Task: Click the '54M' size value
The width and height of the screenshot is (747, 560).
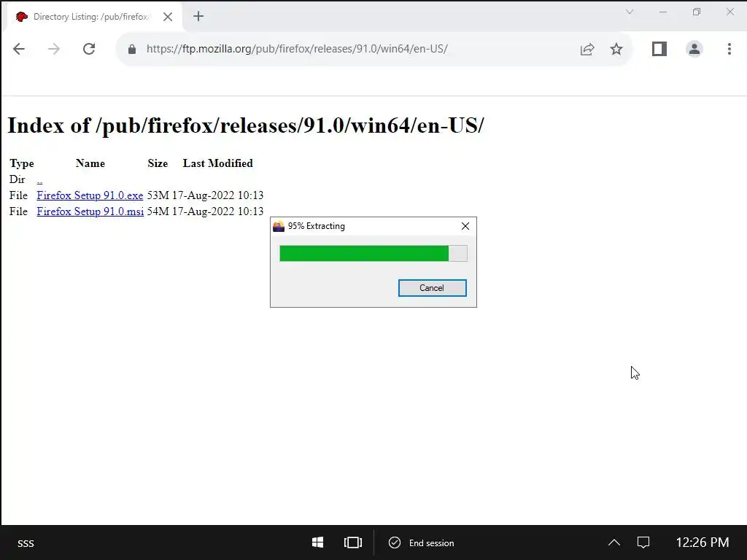Action: click(158, 211)
